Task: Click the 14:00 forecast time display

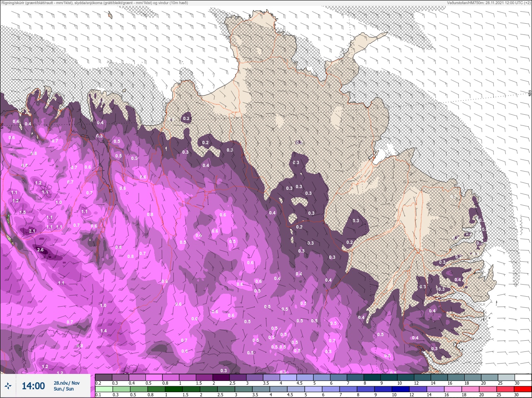Action: [x=33, y=386]
